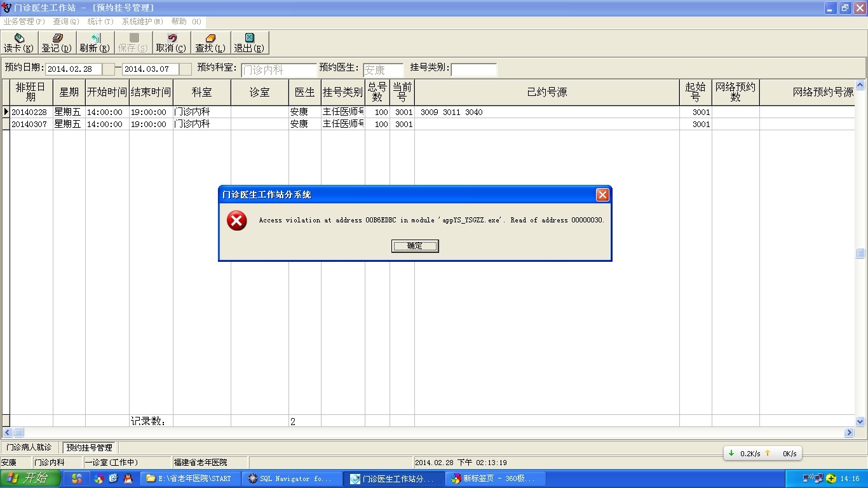Switch to the 门诊病人就诊 tab

[29, 447]
